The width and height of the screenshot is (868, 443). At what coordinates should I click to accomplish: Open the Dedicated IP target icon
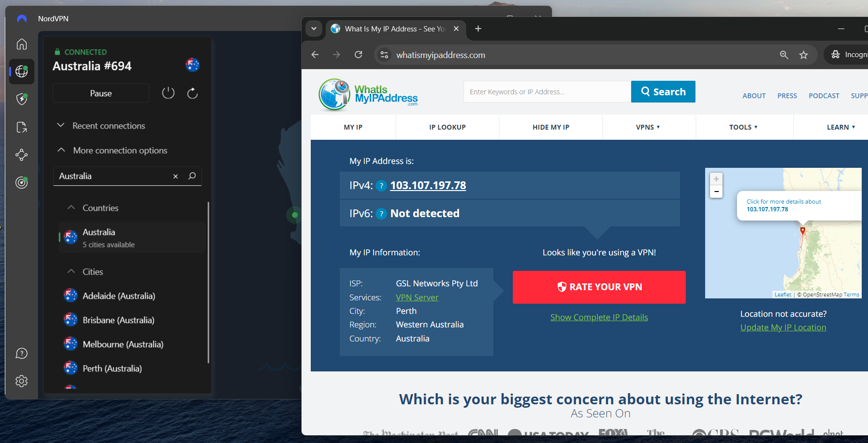(x=21, y=182)
